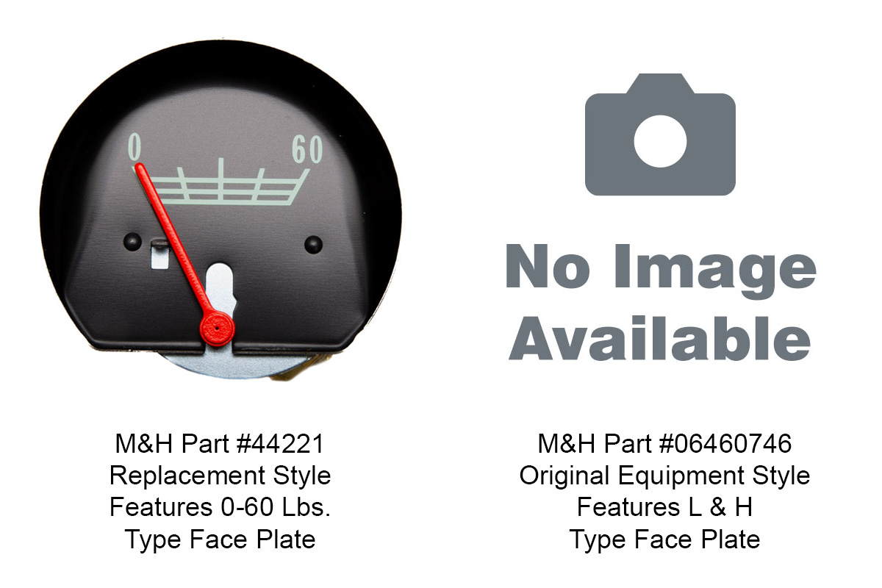Image resolution: width=882 pixels, height=588 pixels.
Task: Click the "Original Equipment Style" caption line
Action: [x=664, y=476]
